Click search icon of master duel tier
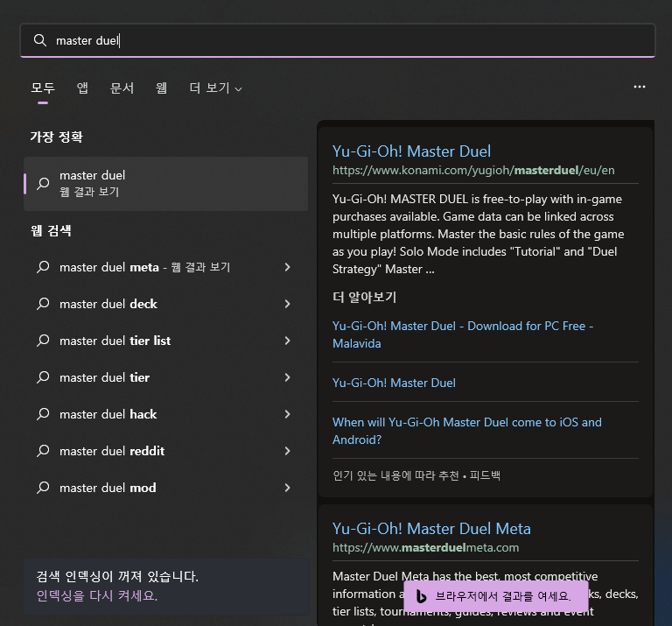The image size is (672, 626). click(43, 377)
